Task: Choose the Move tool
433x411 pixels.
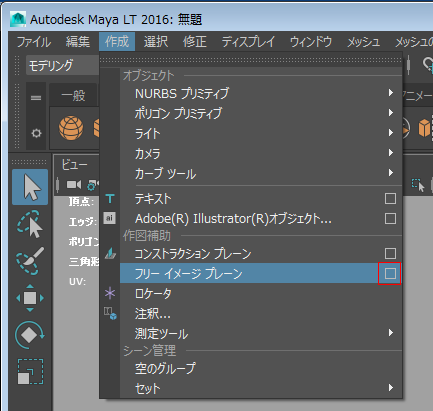Action: pos(30,298)
